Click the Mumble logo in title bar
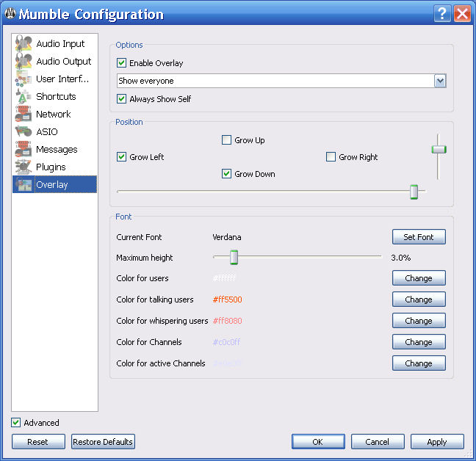 pos(10,13)
